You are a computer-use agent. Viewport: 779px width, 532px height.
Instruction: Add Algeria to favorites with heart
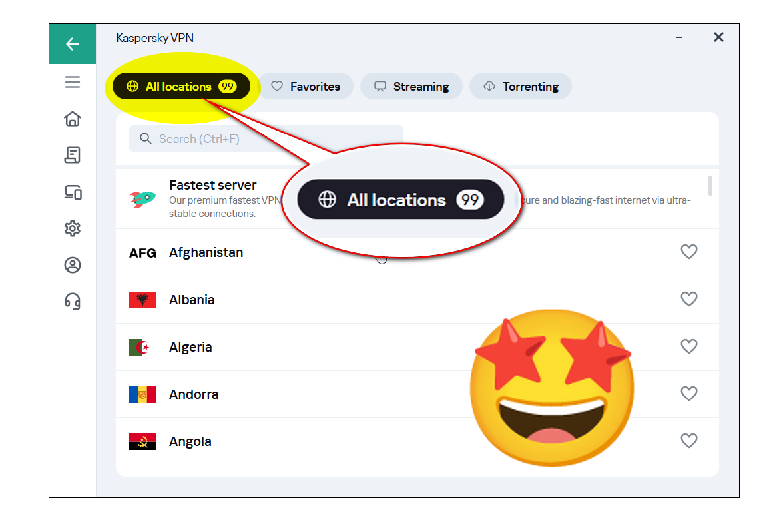pyautogui.click(x=689, y=346)
